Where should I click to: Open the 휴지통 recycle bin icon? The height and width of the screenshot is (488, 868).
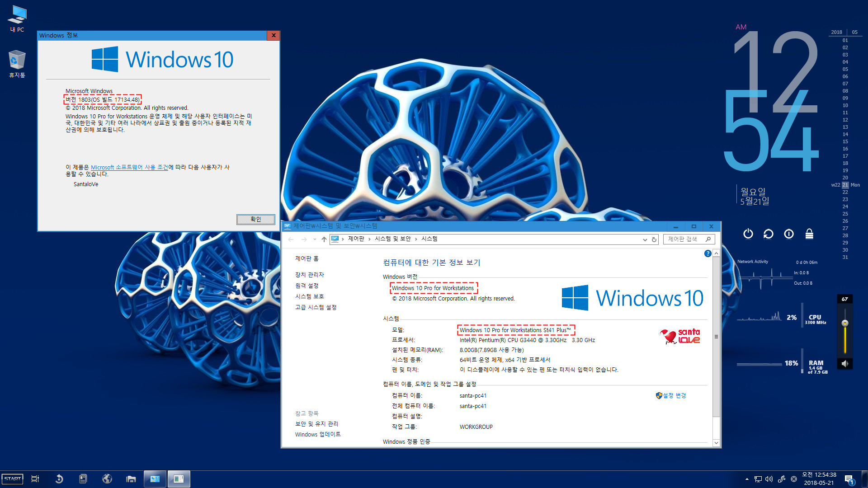point(17,64)
